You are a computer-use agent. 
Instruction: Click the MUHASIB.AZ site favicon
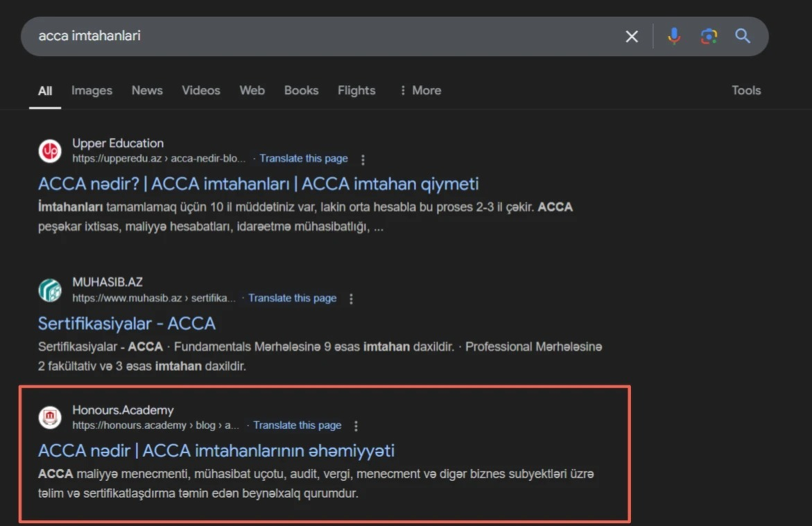pos(50,290)
